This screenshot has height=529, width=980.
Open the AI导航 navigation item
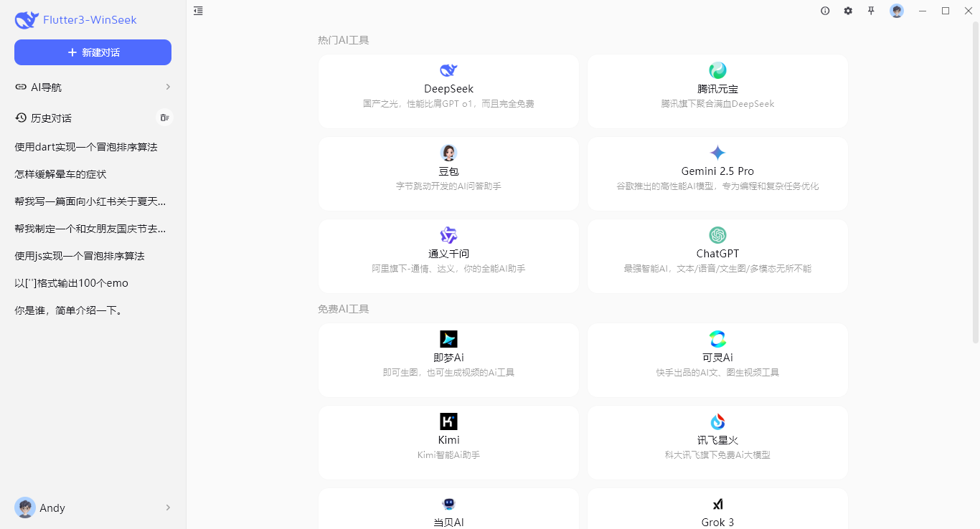tap(46, 87)
